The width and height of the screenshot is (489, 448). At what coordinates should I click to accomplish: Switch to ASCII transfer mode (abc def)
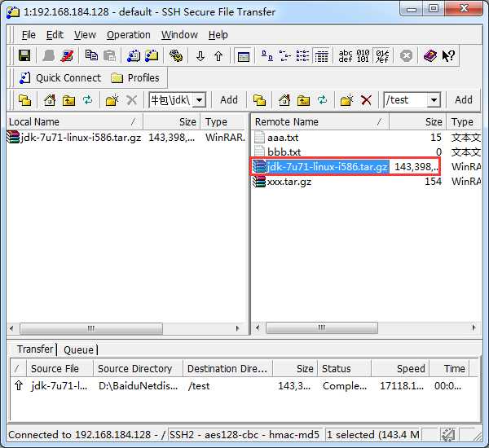[x=346, y=56]
